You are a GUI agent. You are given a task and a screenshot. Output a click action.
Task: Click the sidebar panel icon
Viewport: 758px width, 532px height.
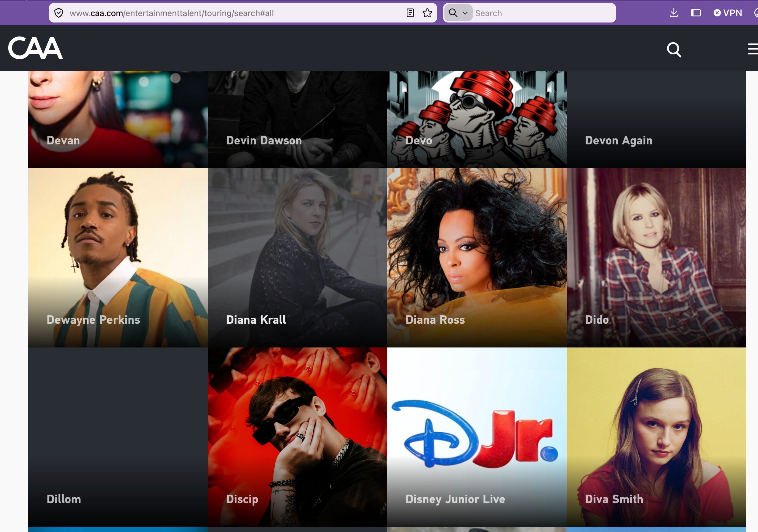point(696,13)
